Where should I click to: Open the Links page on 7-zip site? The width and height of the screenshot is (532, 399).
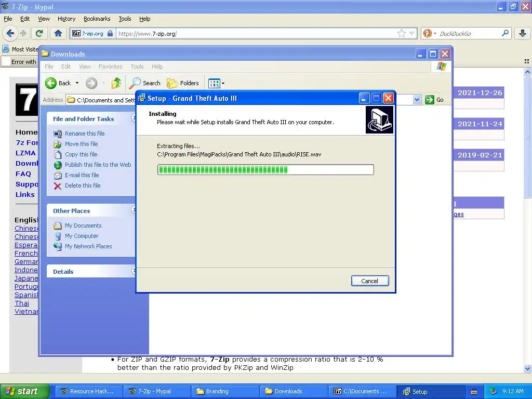(25, 194)
